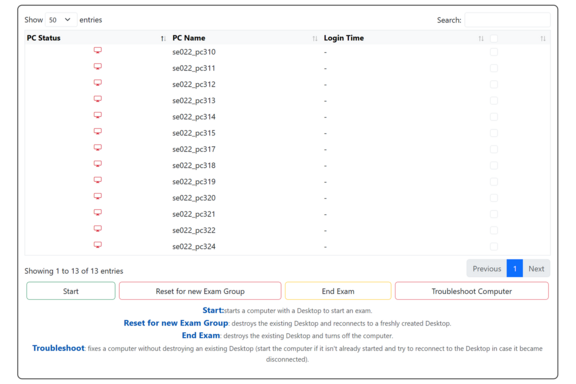Select the se022_pc317 name cell
This screenshot has width=576, height=384.
[x=194, y=149]
